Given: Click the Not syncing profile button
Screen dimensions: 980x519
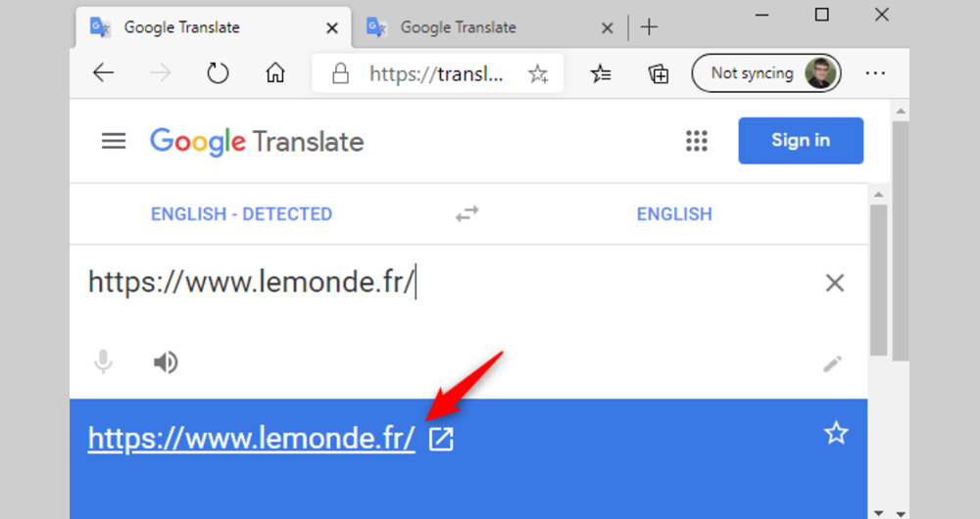Looking at the screenshot, I should click(x=765, y=72).
